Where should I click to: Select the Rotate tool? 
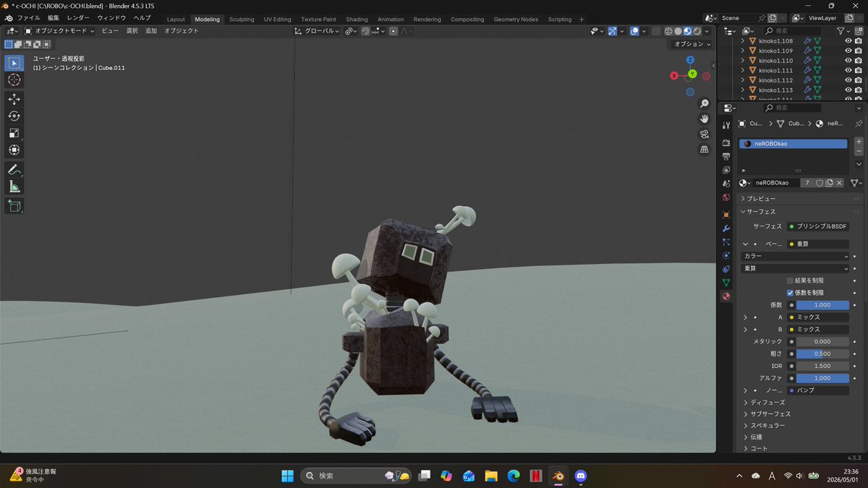(14, 116)
